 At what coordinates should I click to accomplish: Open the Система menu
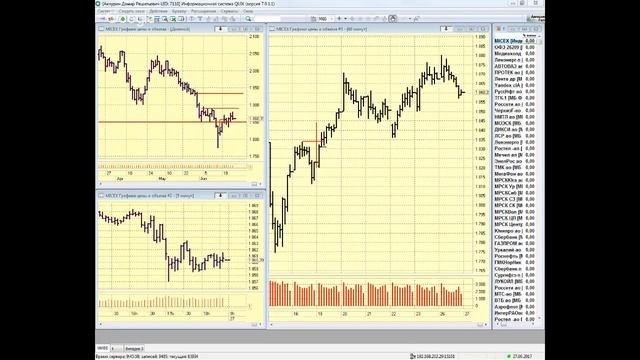click(104, 11)
